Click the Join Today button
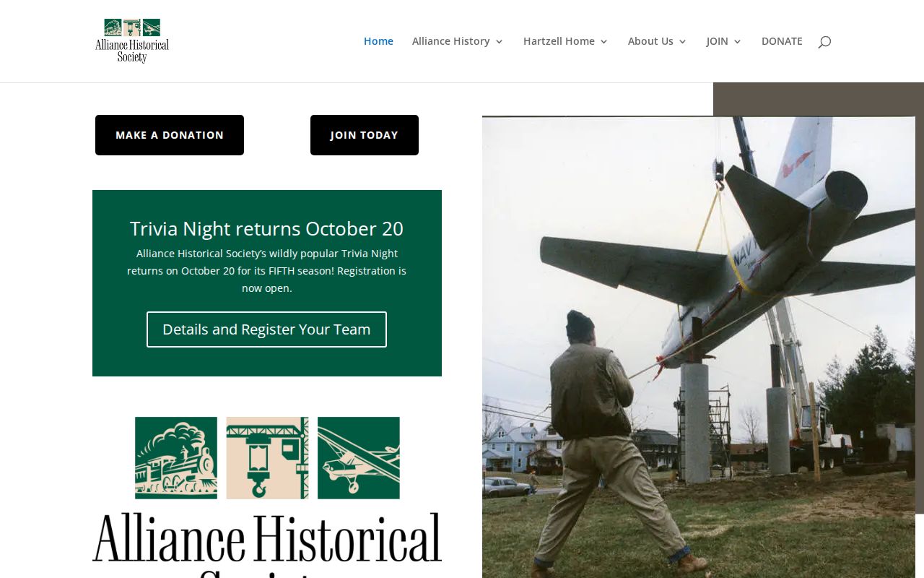This screenshot has width=924, height=578. [365, 135]
